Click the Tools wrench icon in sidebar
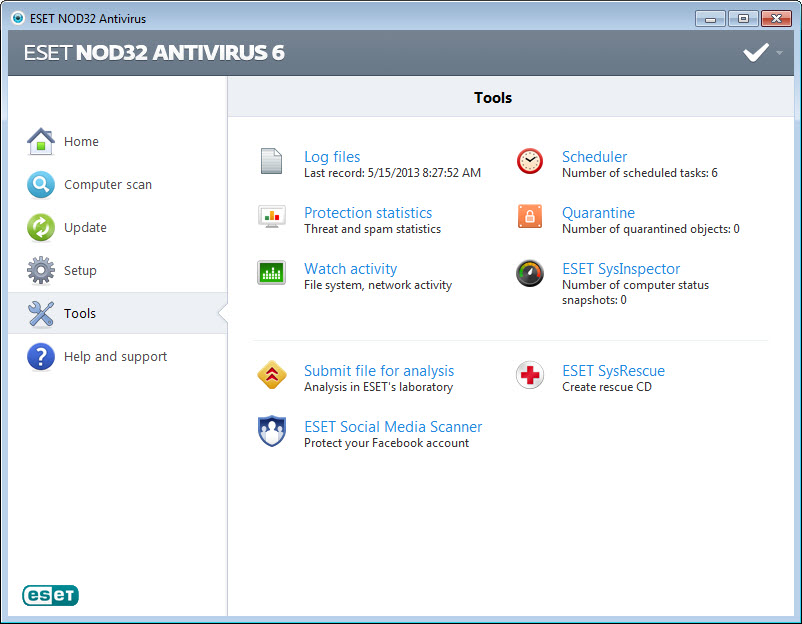This screenshot has width=802, height=624. tap(41, 313)
